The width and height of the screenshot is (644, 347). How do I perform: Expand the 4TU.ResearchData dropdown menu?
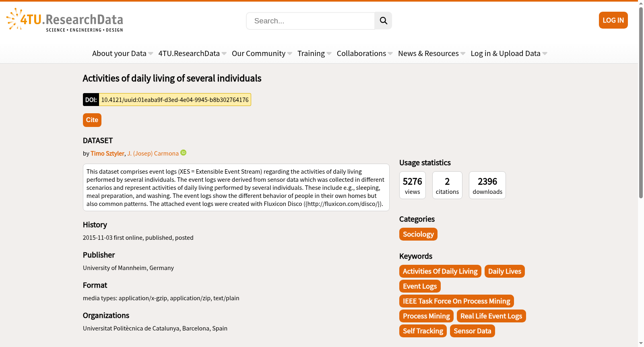[x=192, y=53]
